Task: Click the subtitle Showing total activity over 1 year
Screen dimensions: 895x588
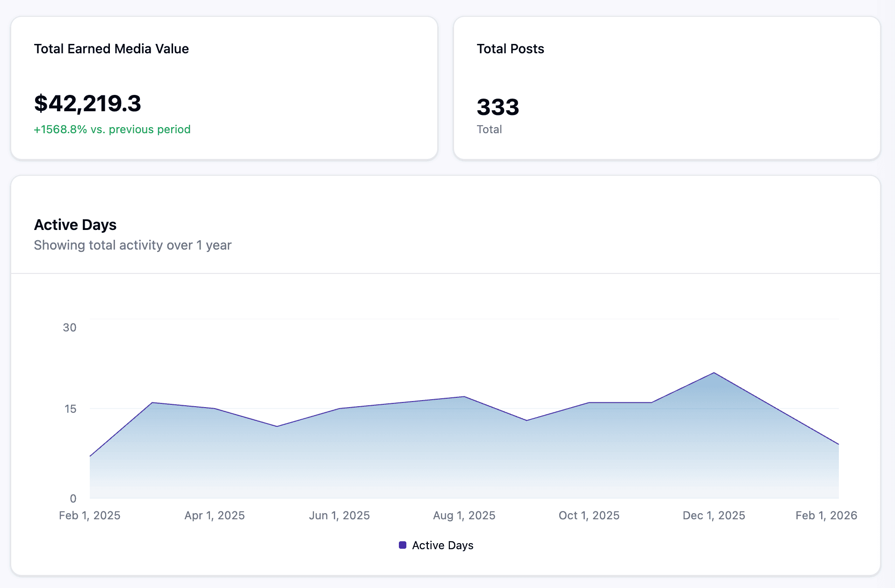Action: click(x=132, y=245)
